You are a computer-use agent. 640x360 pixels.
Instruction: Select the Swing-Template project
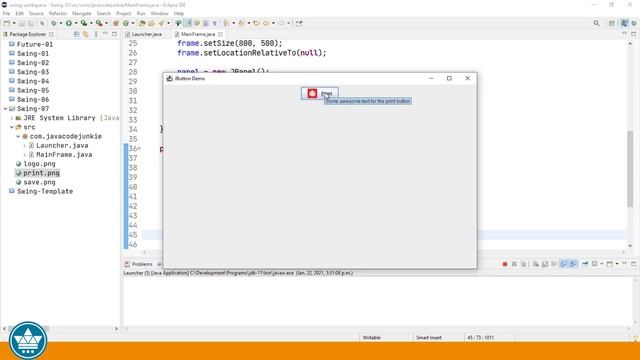pyautogui.click(x=45, y=191)
